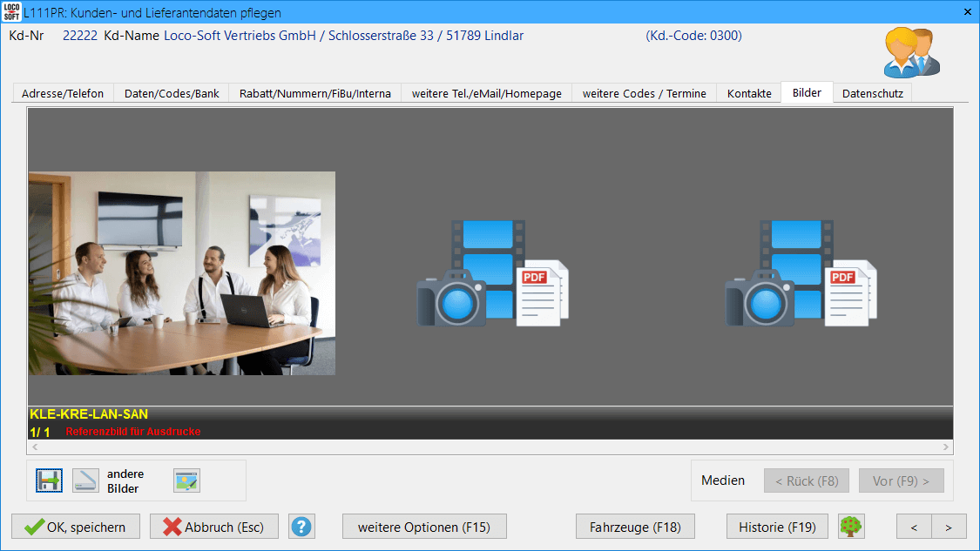The image size is (980, 551).
Task: Click the customer people icon at top right
Action: tap(911, 53)
